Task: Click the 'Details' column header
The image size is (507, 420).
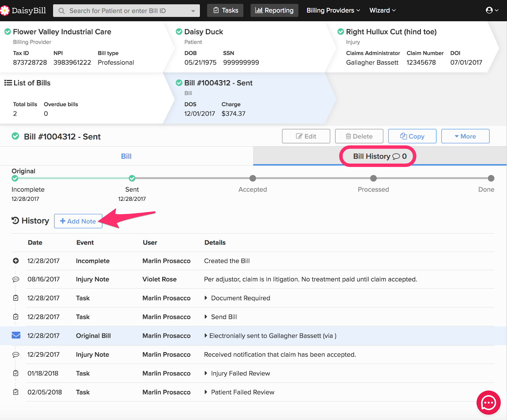Action: point(215,242)
